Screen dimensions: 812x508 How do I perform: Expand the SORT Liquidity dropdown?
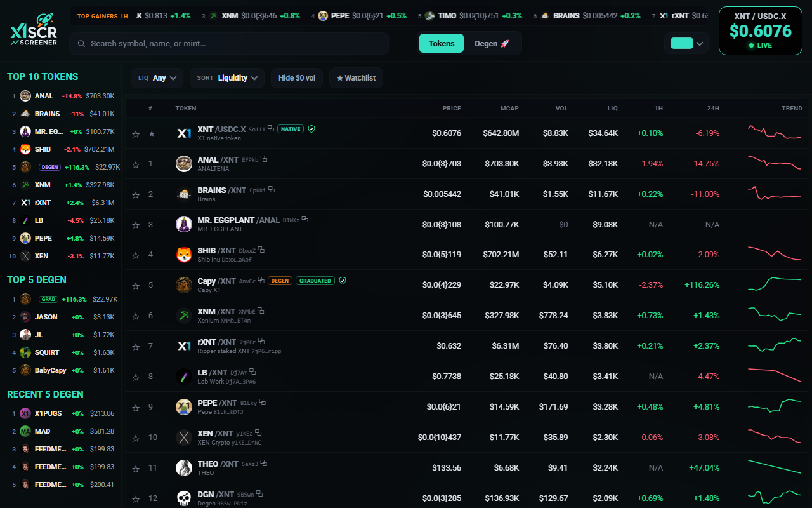click(x=227, y=78)
